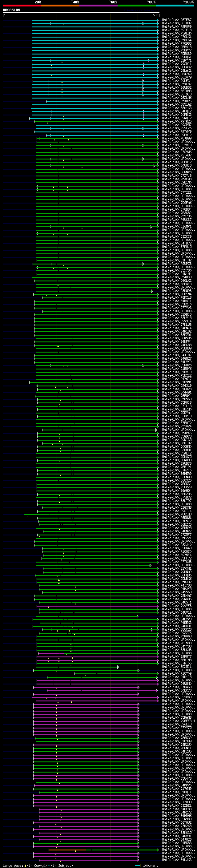197x868 pixels.
Task: Select label UniRef100_Q5RAN6
Action: pyautogui.click(x=176, y=717)
